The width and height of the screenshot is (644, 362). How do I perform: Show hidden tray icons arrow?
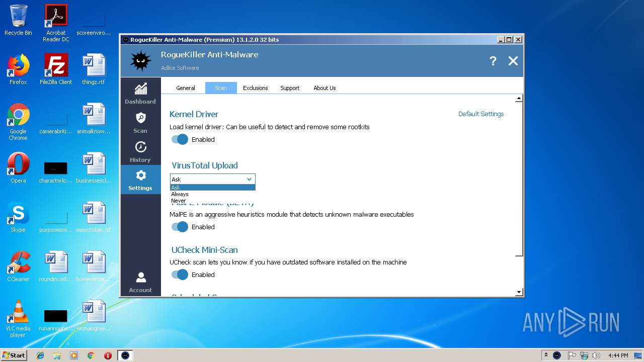[546, 355]
